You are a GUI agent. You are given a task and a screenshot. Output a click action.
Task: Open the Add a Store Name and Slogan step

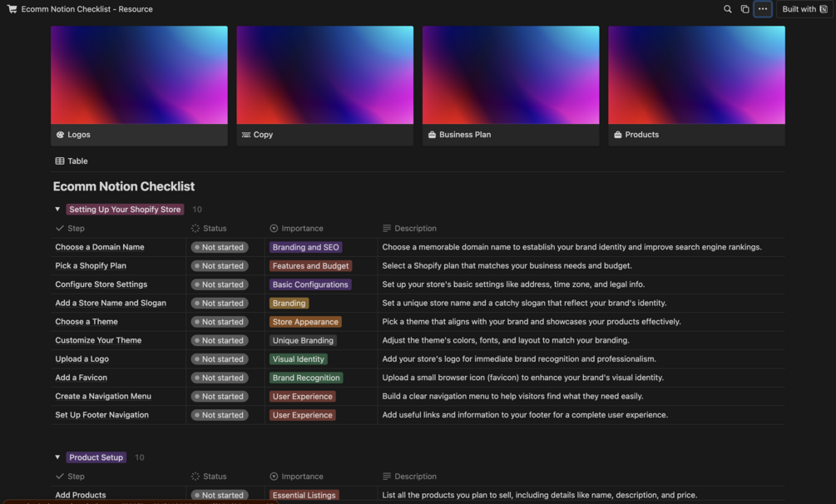(111, 303)
